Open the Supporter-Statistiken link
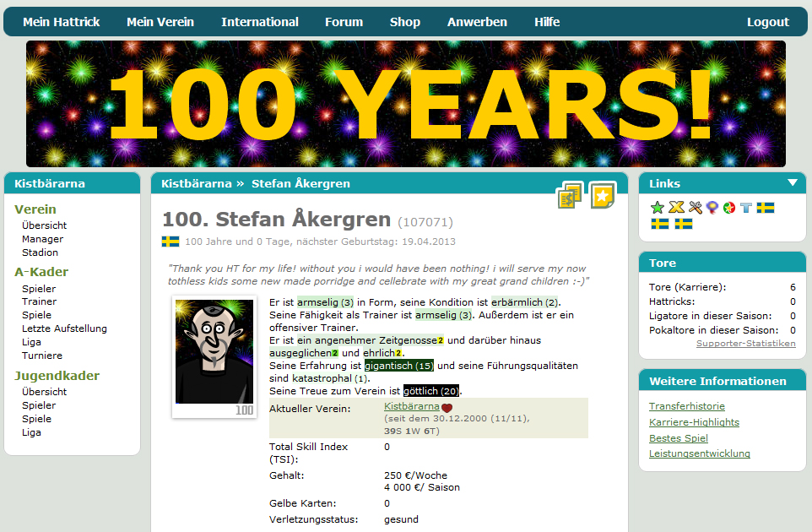The width and height of the screenshot is (812, 532). click(x=745, y=344)
